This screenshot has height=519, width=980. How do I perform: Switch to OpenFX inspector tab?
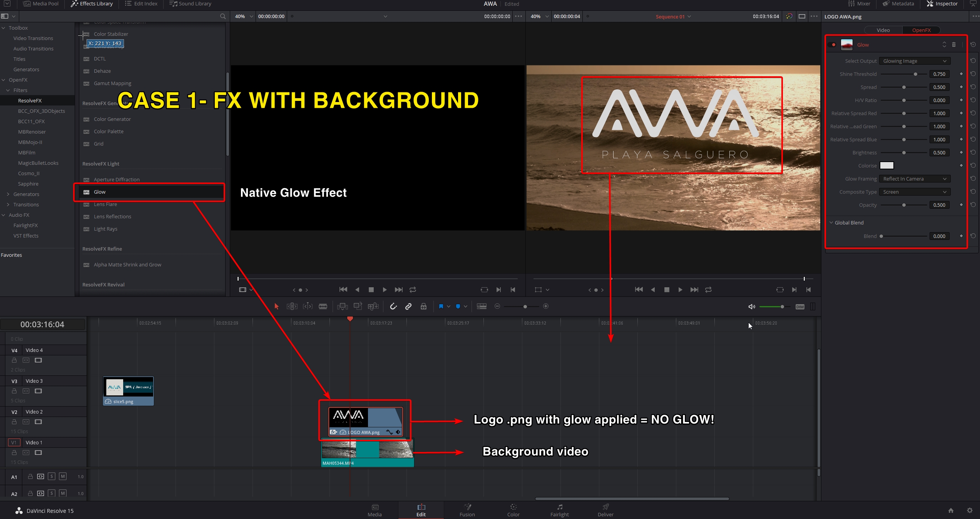point(921,30)
